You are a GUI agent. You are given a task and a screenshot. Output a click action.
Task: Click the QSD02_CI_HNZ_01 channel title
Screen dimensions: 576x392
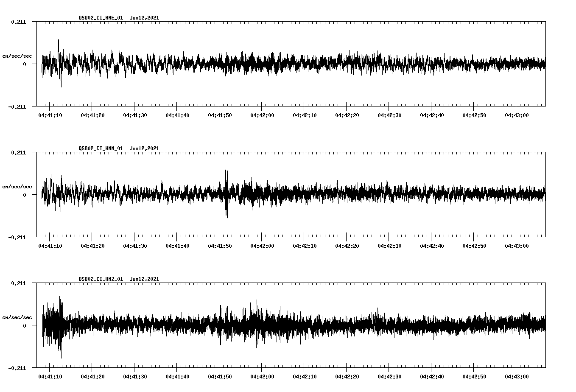[101, 279]
